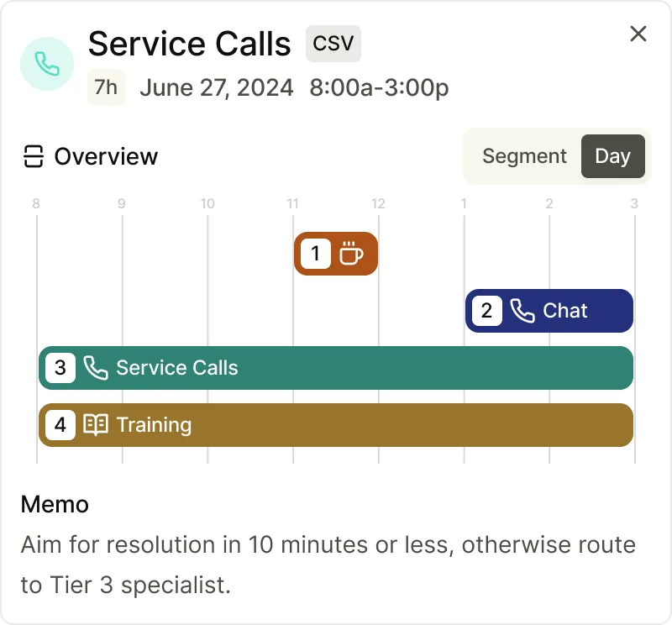Click the phone icon in Service Calls bar
This screenshot has height=625, width=672.
click(96, 368)
